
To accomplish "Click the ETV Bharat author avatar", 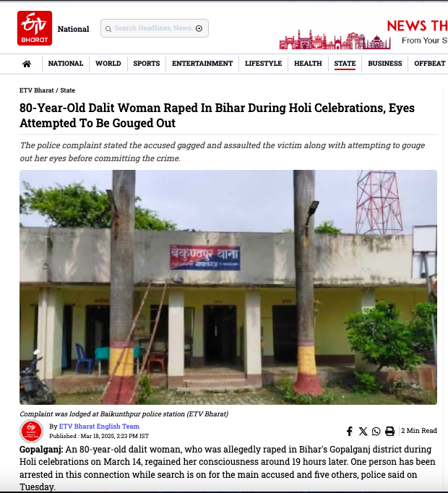I will [31, 431].
